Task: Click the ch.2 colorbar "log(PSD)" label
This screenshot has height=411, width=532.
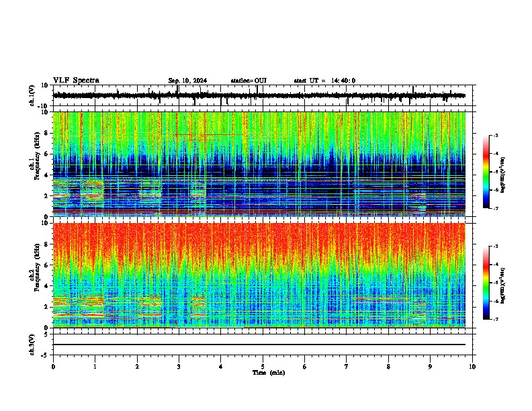Action: point(503,285)
